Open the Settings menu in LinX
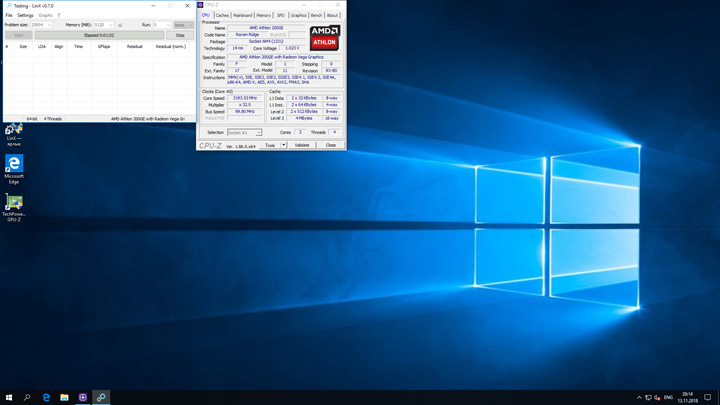 pyautogui.click(x=25, y=15)
